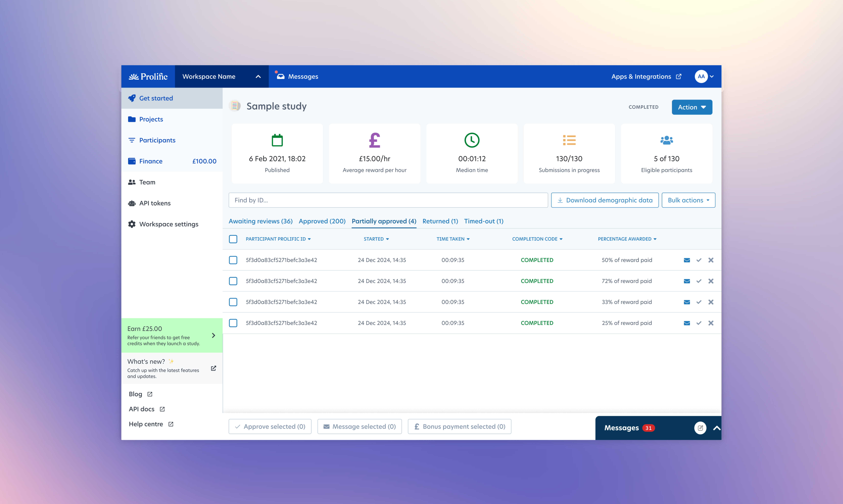The image size is (843, 504).
Task: Switch to Awaiting reviews tab
Action: pos(260,221)
